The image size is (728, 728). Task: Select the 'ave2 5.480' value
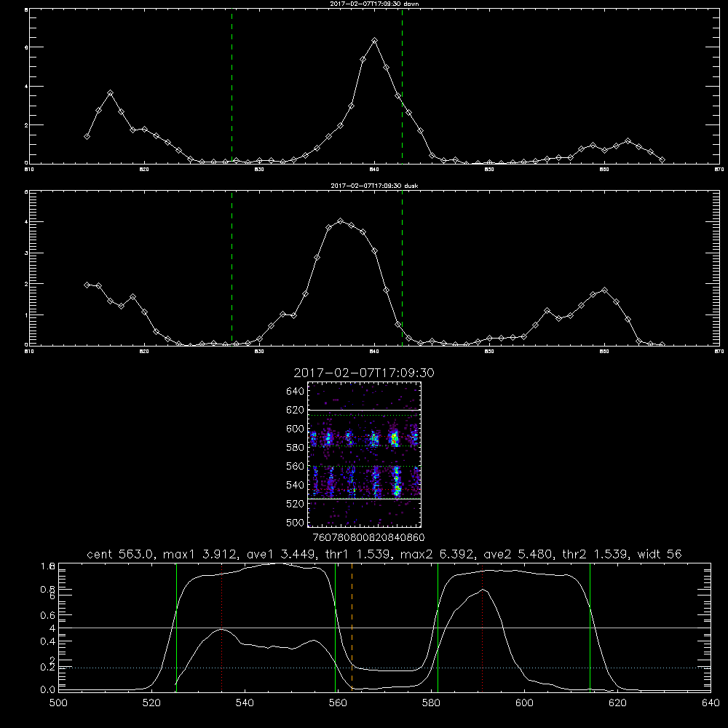[517, 554]
